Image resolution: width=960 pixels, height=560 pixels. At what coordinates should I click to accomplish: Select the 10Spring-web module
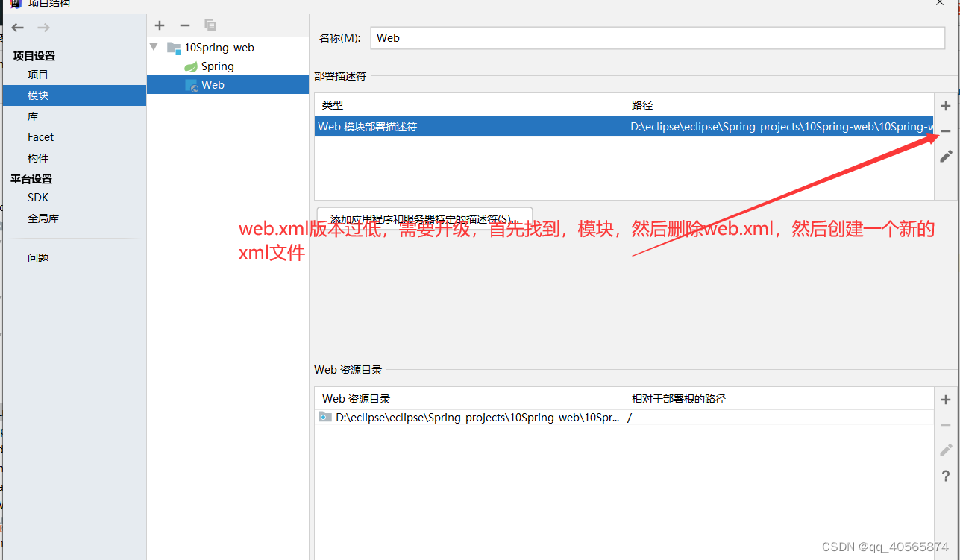coord(219,48)
